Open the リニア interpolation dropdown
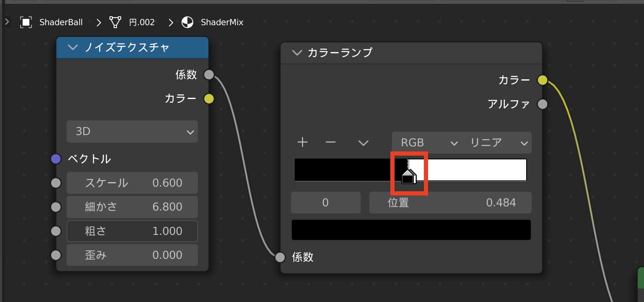This screenshot has width=644, height=302. [x=497, y=143]
